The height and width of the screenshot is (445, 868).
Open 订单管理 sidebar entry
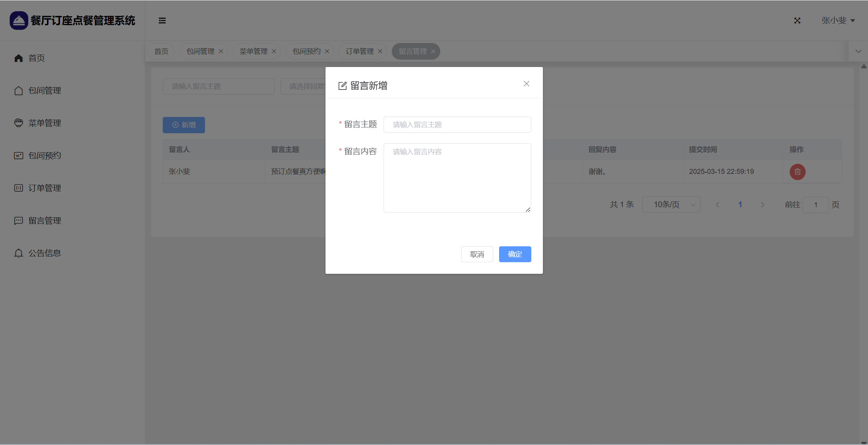pos(45,188)
